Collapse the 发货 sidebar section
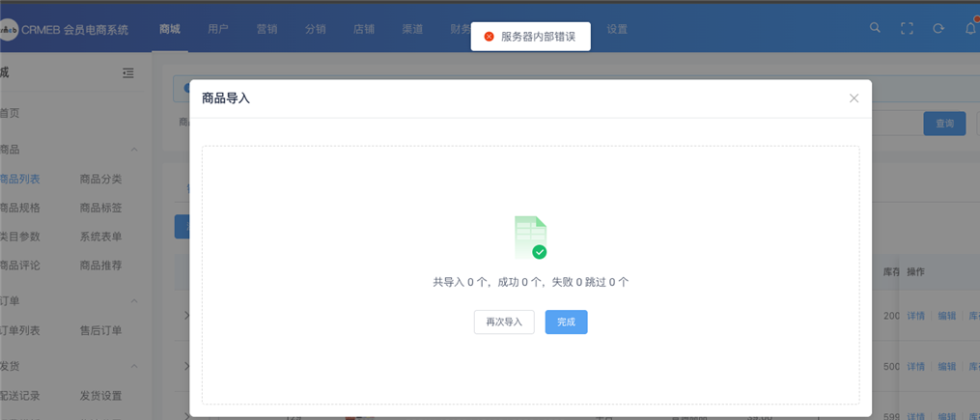 (x=134, y=367)
